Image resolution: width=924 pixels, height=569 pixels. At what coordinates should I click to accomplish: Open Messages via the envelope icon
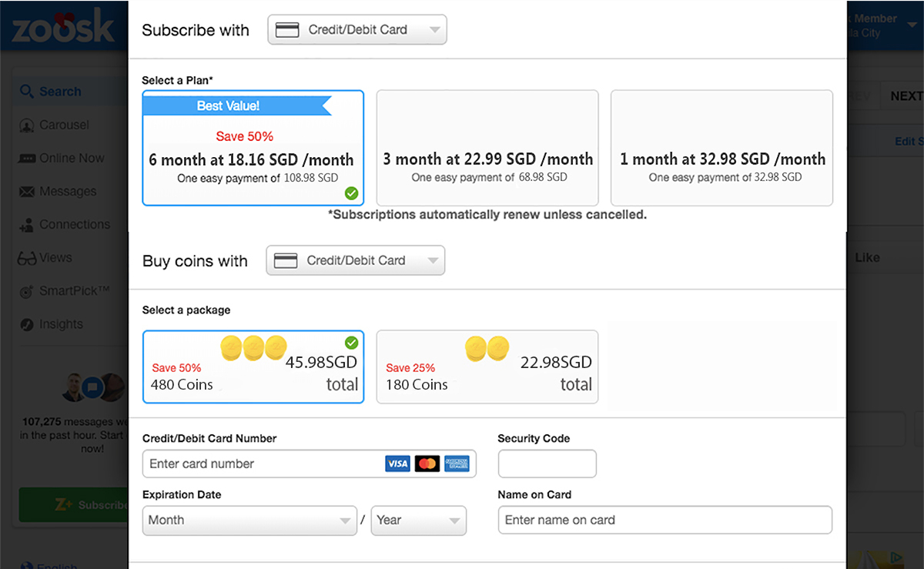click(27, 192)
